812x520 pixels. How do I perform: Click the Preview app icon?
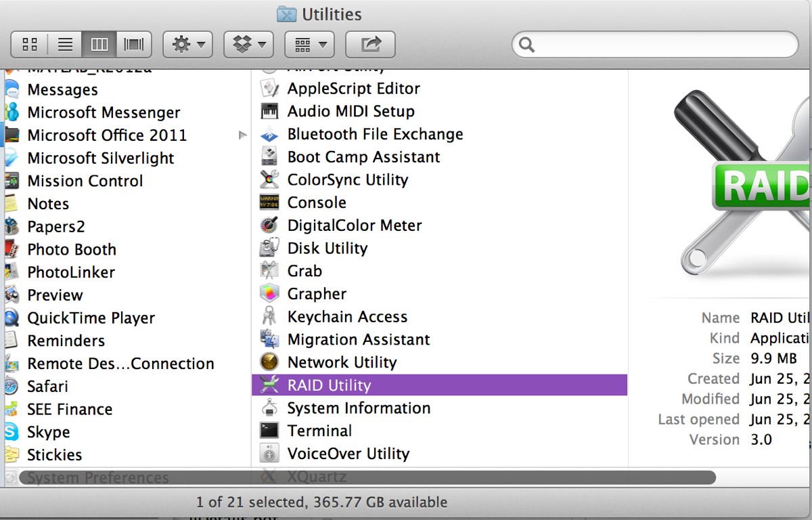[x=12, y=295]
